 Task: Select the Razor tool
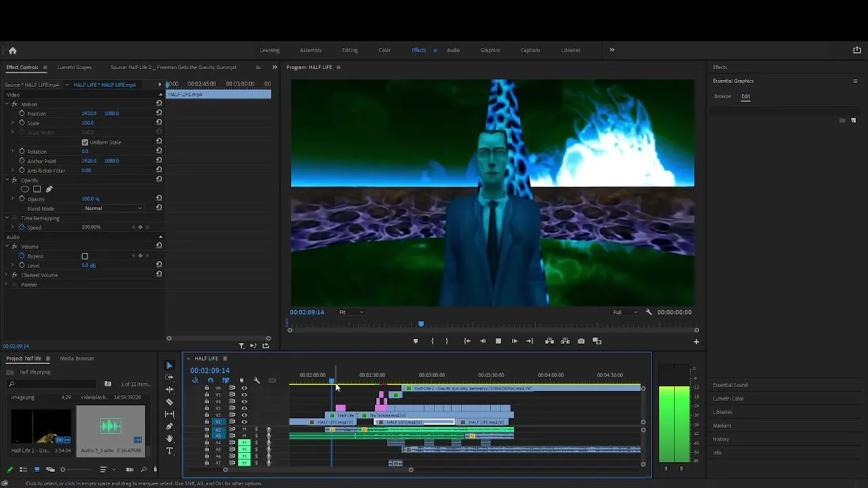tap(170, 402)
